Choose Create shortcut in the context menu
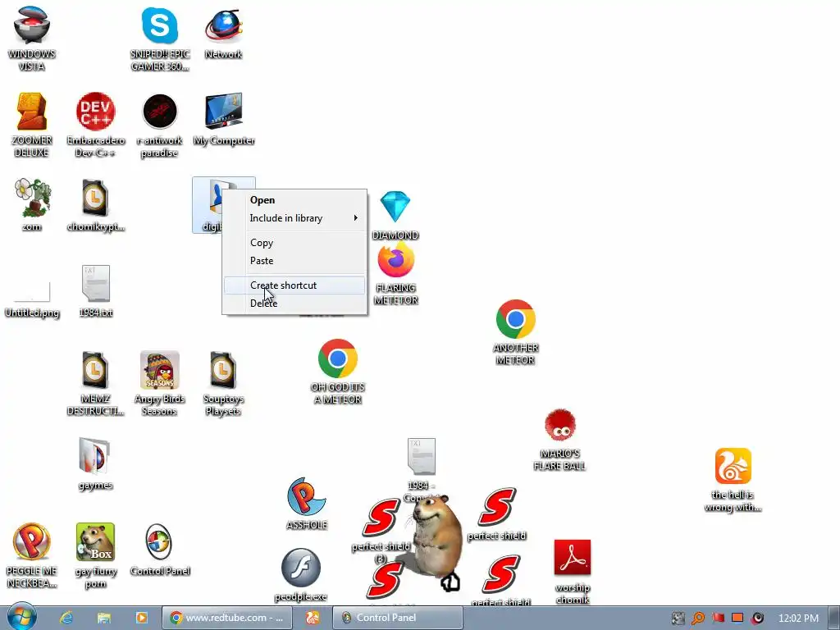This screenshot has height=630, width=840. (x=294, y=285)
